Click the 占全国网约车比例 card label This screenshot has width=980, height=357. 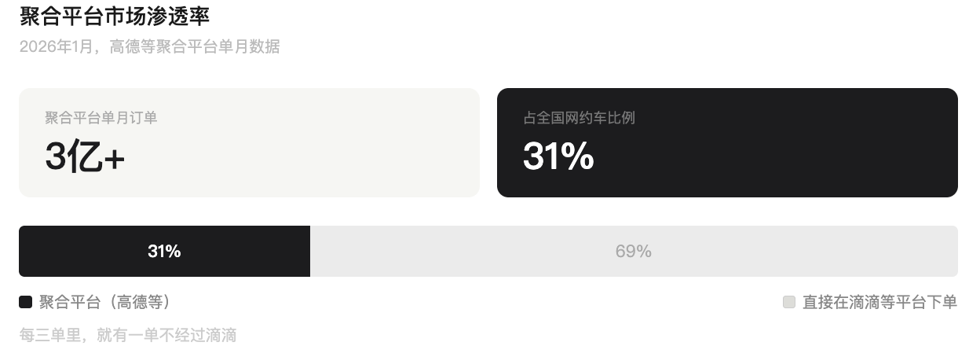(x=579, y=118)
